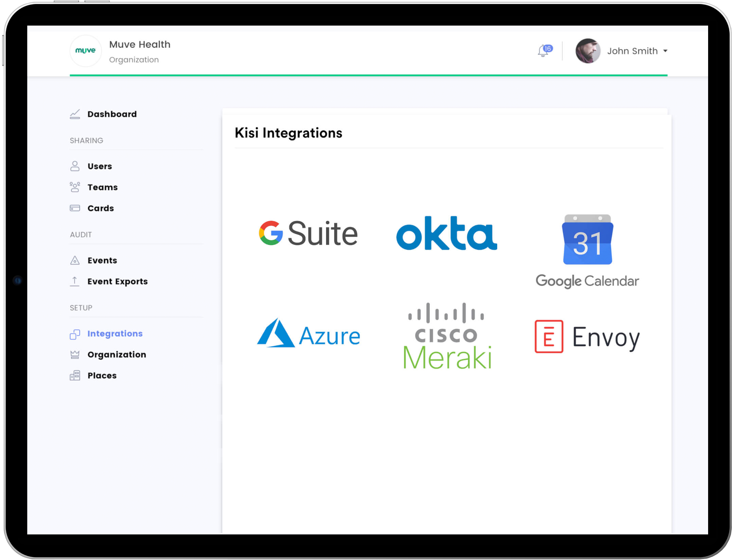Click the AUDIT section label

click(x=81, y=235)
